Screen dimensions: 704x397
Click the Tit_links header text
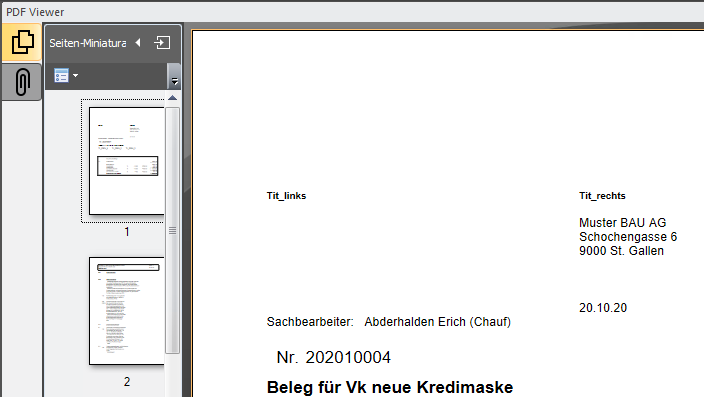286,196
